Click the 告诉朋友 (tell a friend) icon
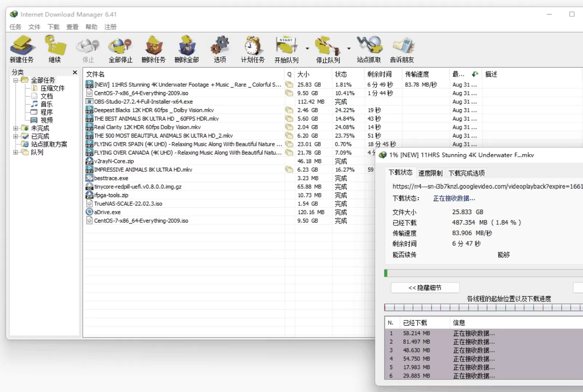583x392 pixels. pyautogui.click(x=402, y=49)
